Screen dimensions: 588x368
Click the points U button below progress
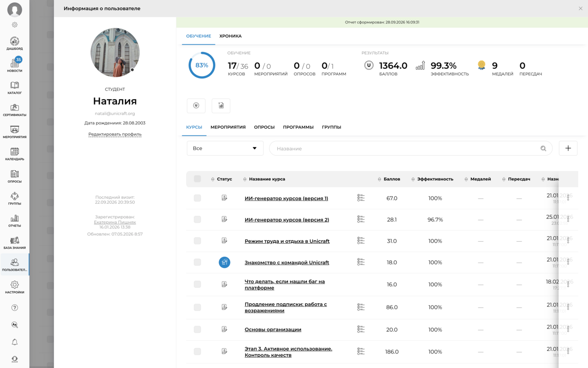pyautogui.click(x=196, y=105)
